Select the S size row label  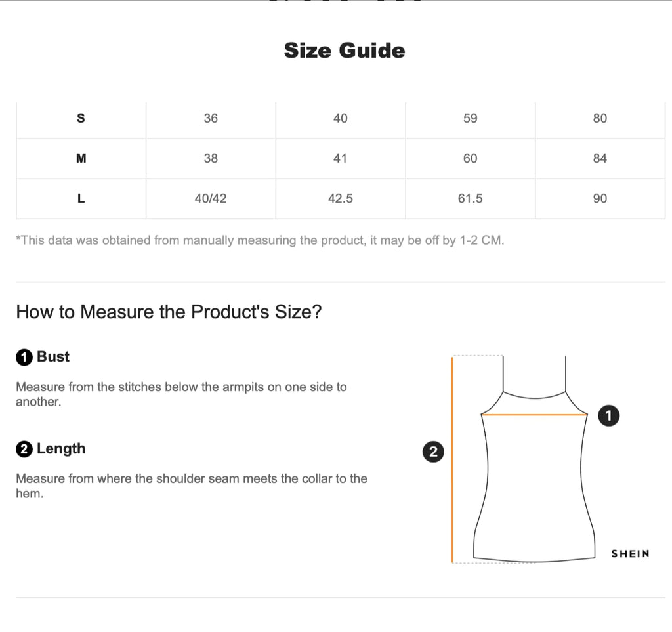click(x=81, y=119)
